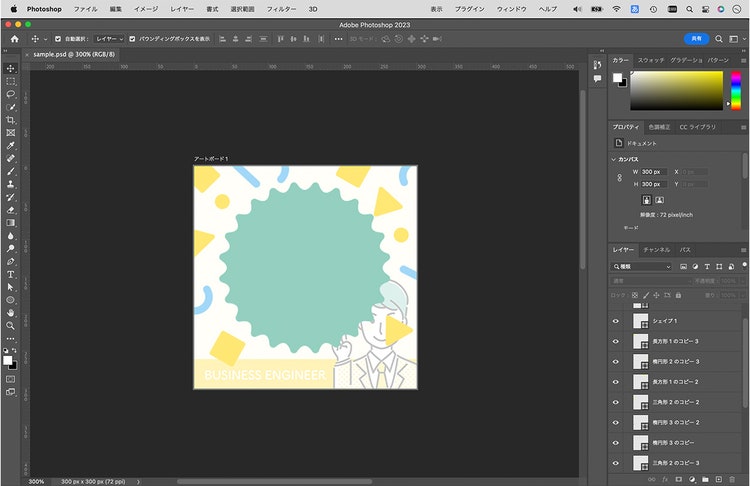750x486 pixels.
Task: Open the status bar info arrow
Action: pyautogui.click(x=139, y=482)
